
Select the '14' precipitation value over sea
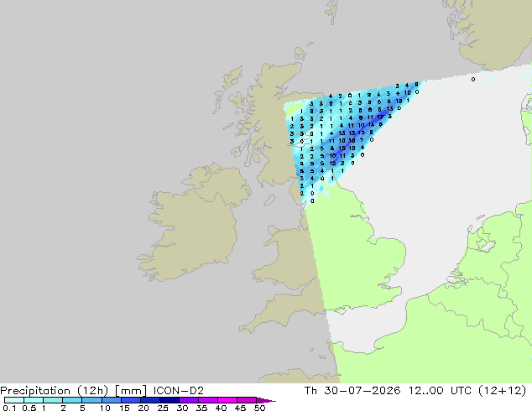pos(372,125)
